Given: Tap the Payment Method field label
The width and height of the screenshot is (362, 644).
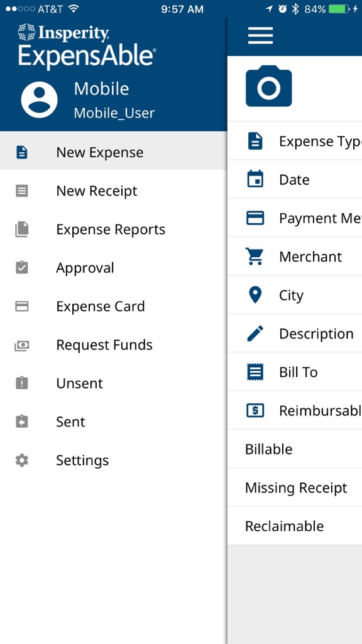Looking at the screenshot, I should (320, 218).
